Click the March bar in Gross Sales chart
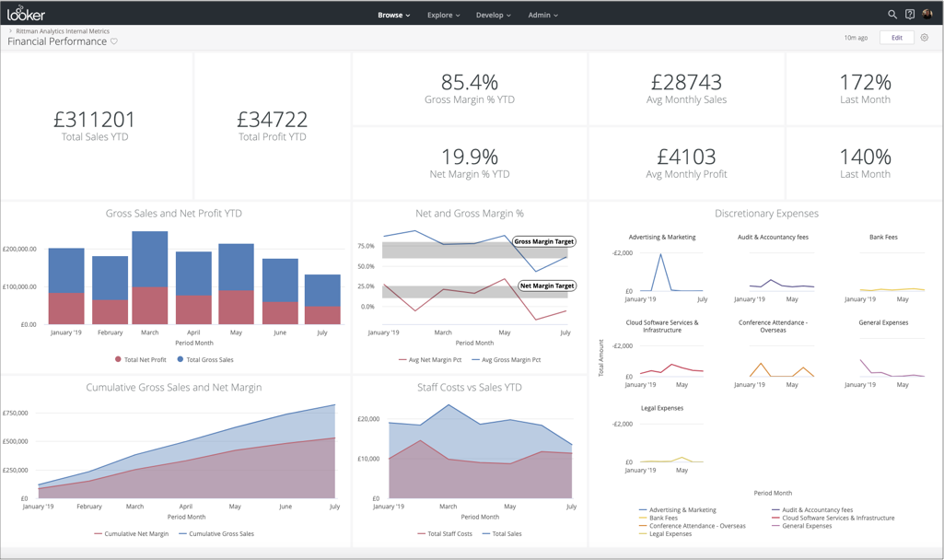This screenshot has width=944, height=560. click(x=149, y=277)
